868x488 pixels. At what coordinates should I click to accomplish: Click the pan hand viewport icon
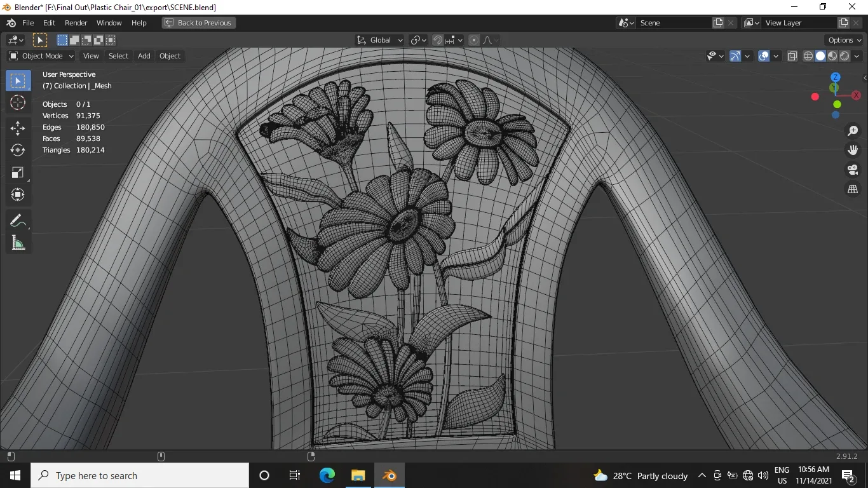tap(853, 150)
